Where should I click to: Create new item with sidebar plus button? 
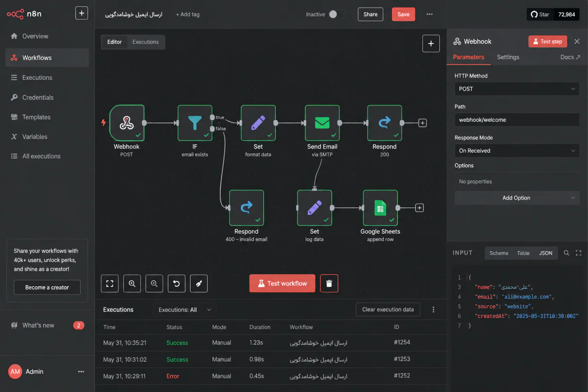point(82,13)
